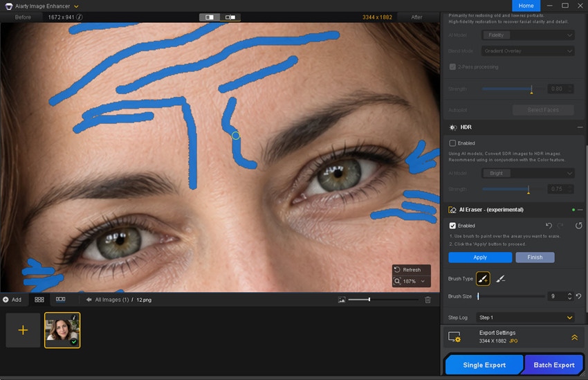Screen dimensions: 588x380
Task: Switch to side-by-side compare view
Action: [x=230, y=17]
